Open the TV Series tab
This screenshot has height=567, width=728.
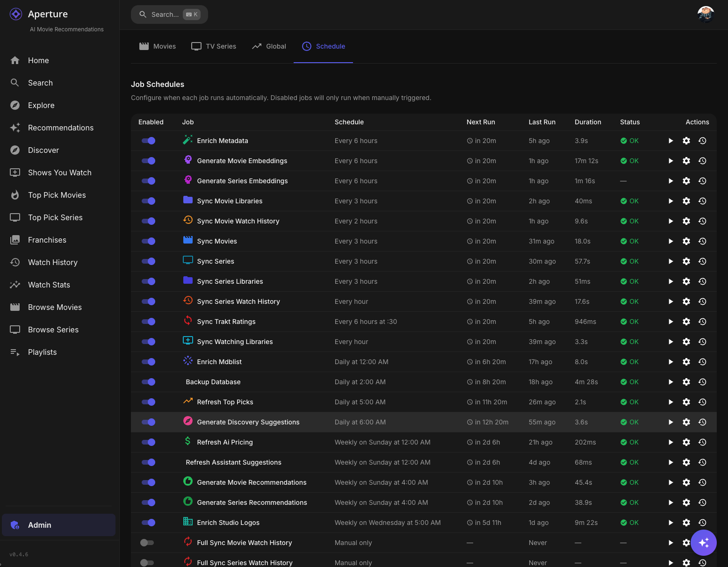214,46
